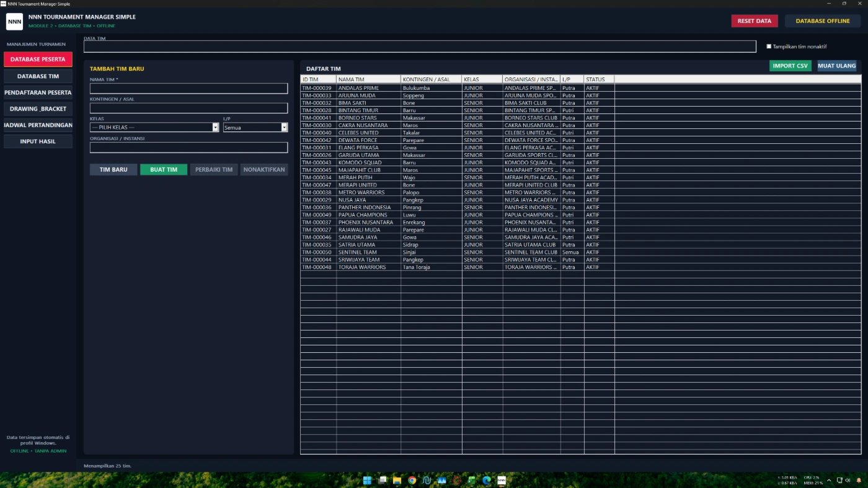Open File Explorer from the taskbar
868x488 pixels.
(397, 480)
